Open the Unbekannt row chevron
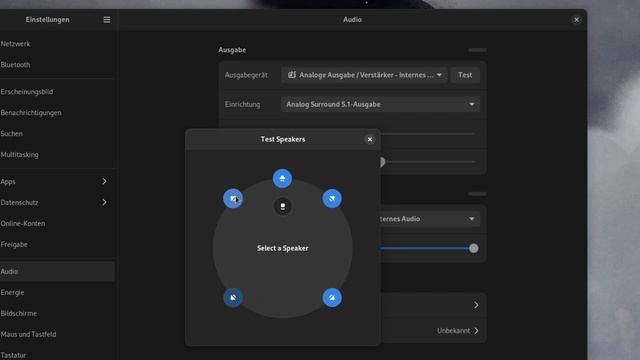640x360 pixels. click(x=476, y=331)
